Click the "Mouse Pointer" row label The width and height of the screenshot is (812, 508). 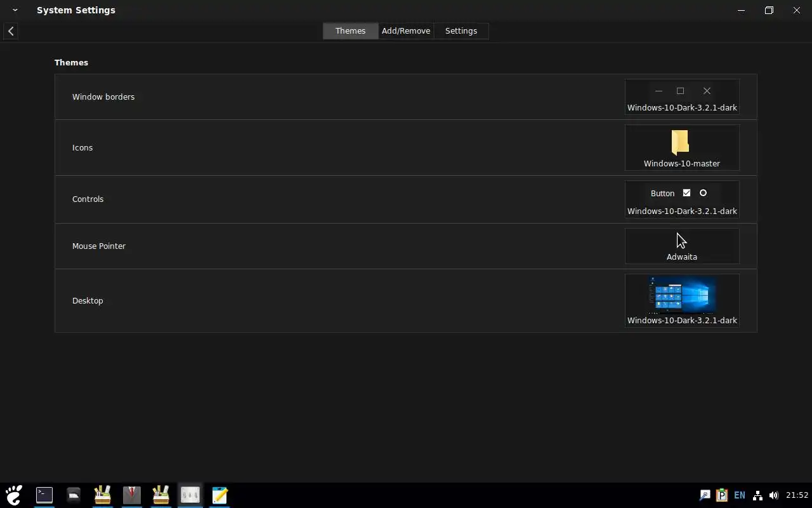99,246
